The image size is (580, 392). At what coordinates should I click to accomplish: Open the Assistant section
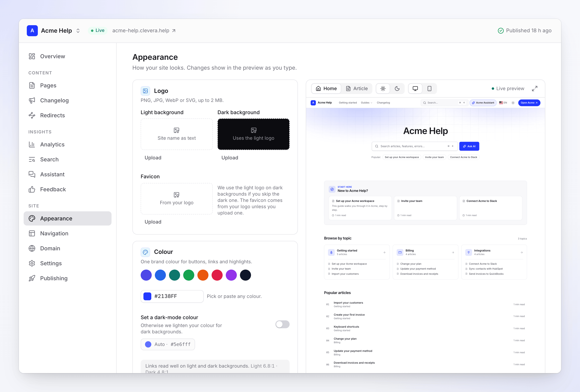(x=67, y=175)
